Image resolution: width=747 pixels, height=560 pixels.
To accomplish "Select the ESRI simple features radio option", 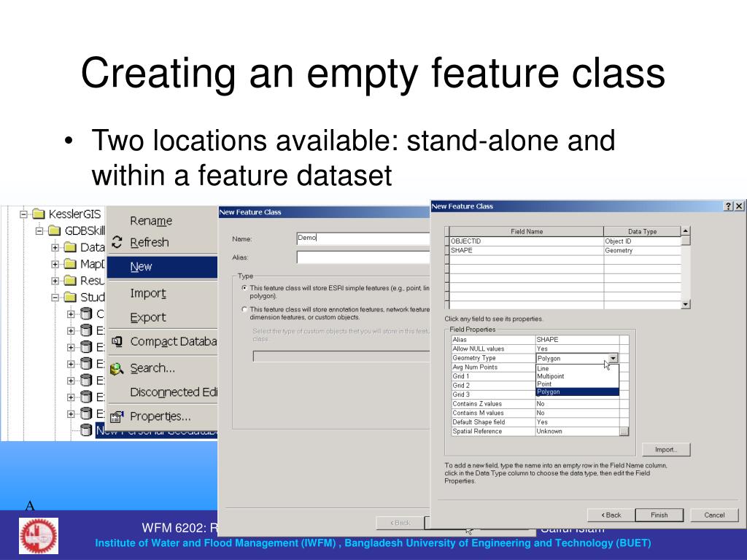I will point(244,288).
